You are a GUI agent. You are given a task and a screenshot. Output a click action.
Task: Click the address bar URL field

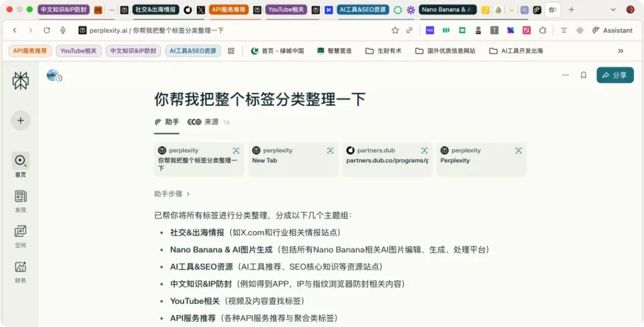[x=230, y=30]
